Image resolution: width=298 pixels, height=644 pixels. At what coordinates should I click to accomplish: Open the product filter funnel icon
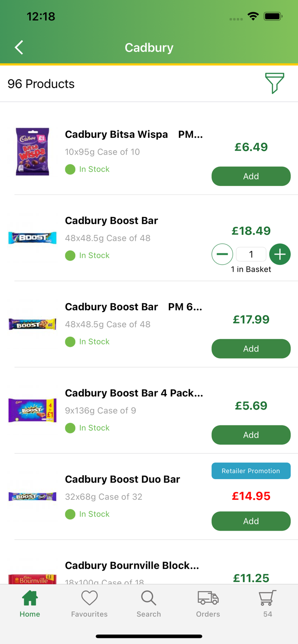pos(274,83)
